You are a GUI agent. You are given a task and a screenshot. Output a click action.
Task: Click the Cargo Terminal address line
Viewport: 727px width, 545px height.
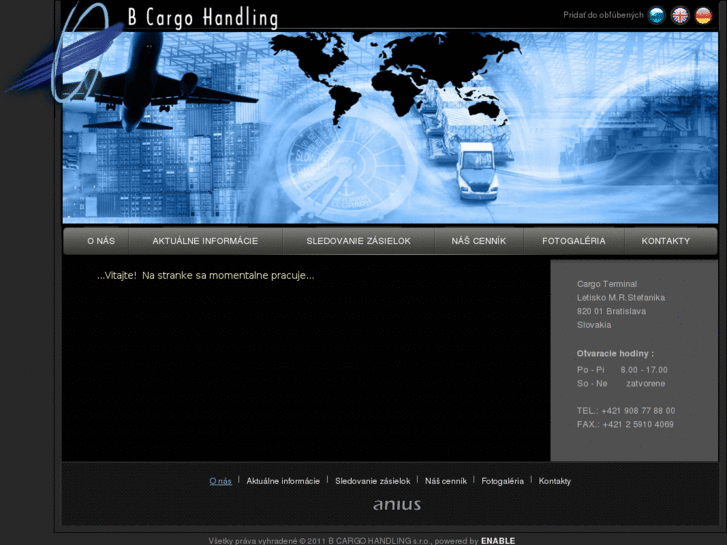[607, 284]
